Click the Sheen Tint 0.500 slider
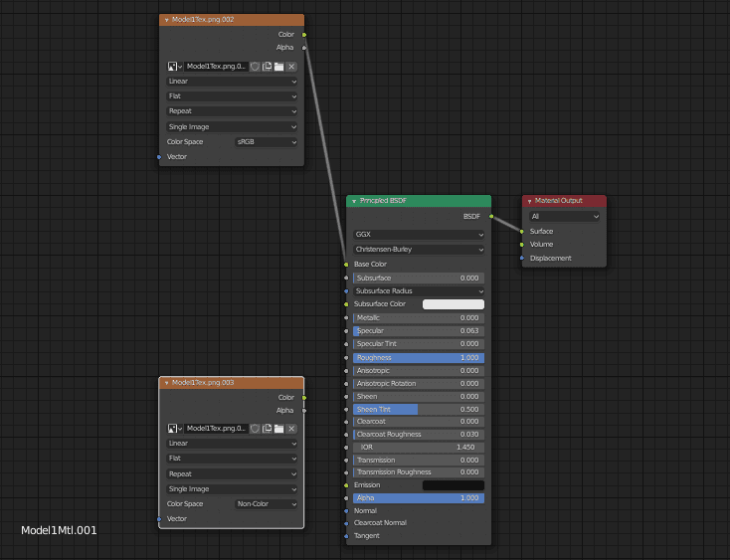This screenshot has height=560, width=730. point(419,410)
